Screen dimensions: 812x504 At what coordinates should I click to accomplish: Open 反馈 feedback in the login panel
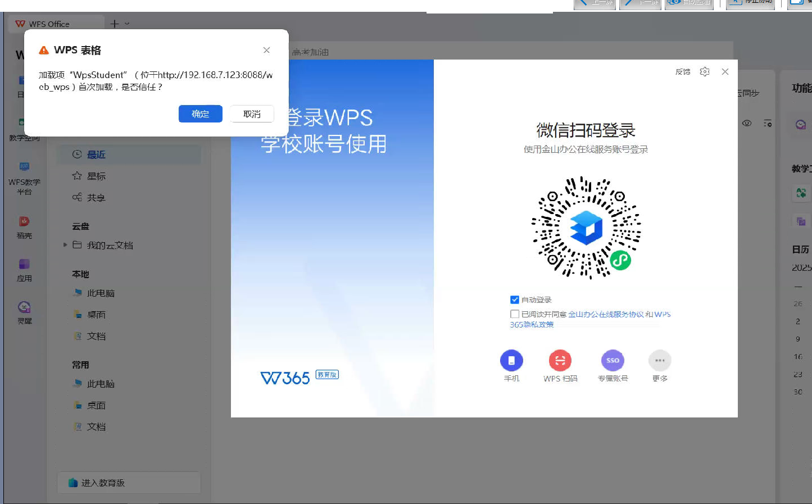point(683,72)
